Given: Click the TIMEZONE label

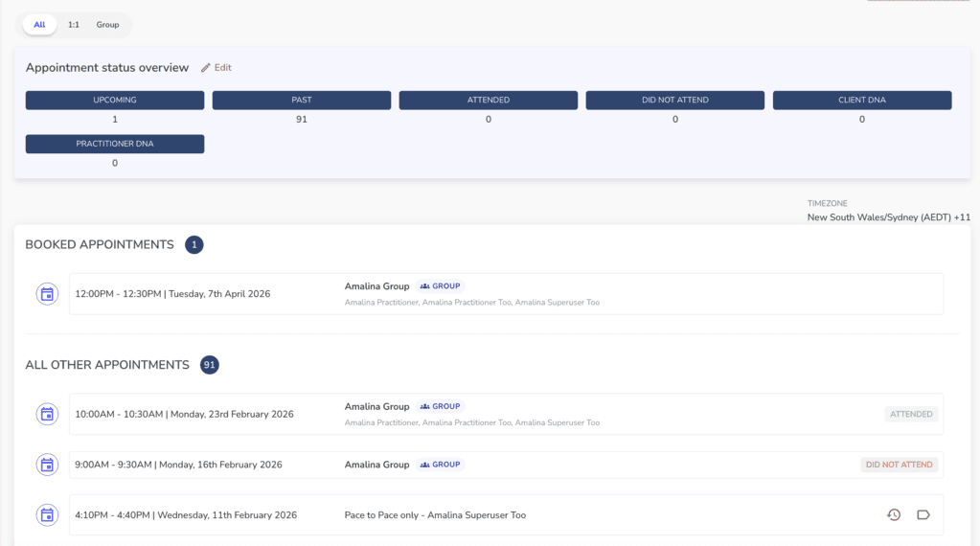Looking at the screenshot, I should point(828,204).
